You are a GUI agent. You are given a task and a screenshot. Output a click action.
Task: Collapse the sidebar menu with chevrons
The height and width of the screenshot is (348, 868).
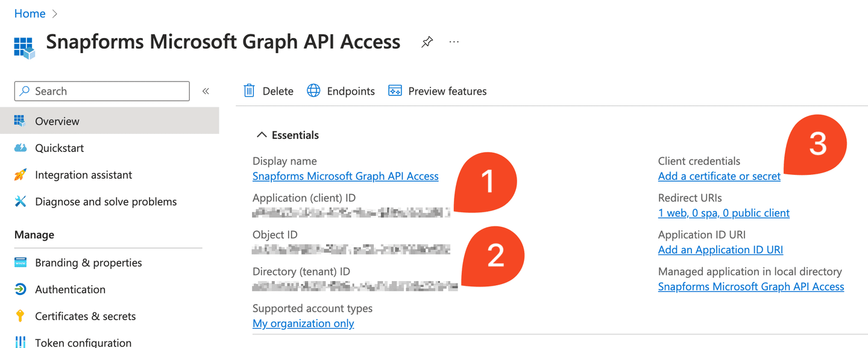click(206, 91)
